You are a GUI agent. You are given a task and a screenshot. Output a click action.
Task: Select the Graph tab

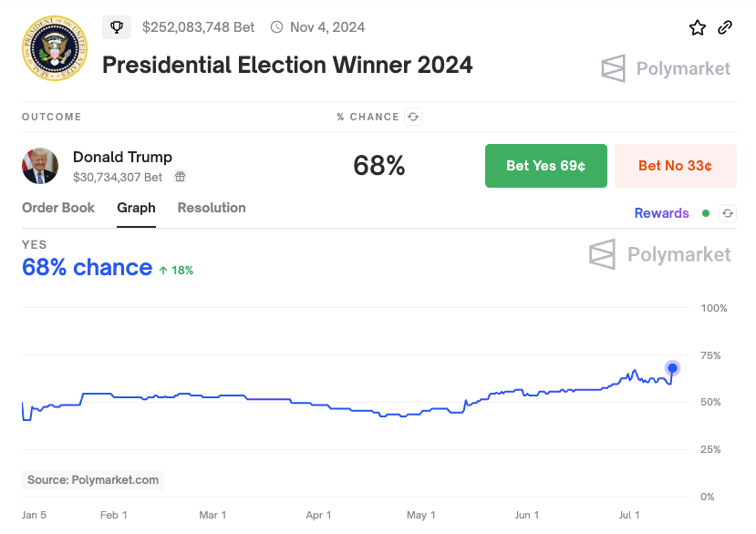[136, 208]
